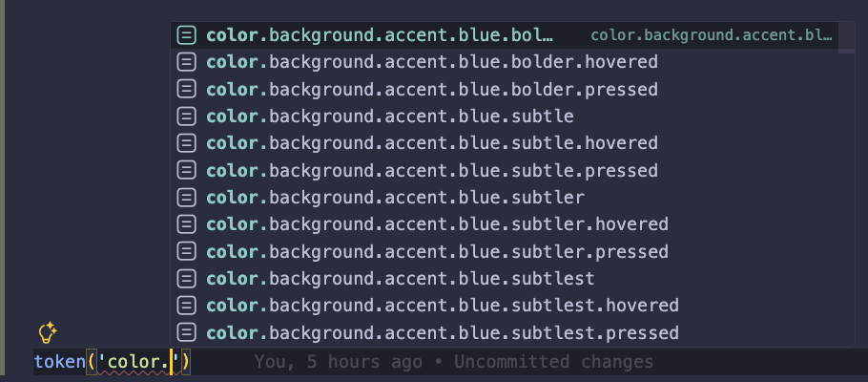Pick the color.background.accent.blue.subtler.hovered suggestion
This screenshot has width=868, height=382.
click(x=437, y=224)
